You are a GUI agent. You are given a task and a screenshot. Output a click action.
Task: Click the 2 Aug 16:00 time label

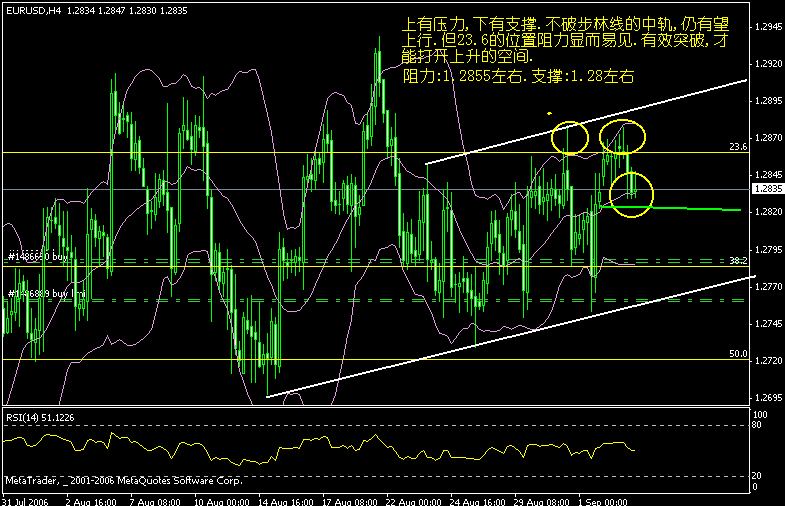(x=91, y=501)
